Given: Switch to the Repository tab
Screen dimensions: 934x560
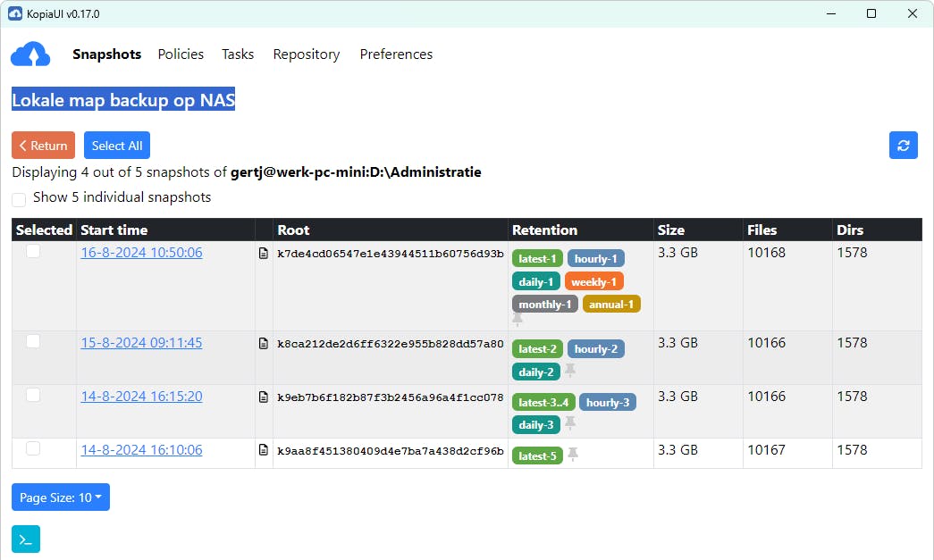Looking at the screenshot, I should (x=307, y=54).
